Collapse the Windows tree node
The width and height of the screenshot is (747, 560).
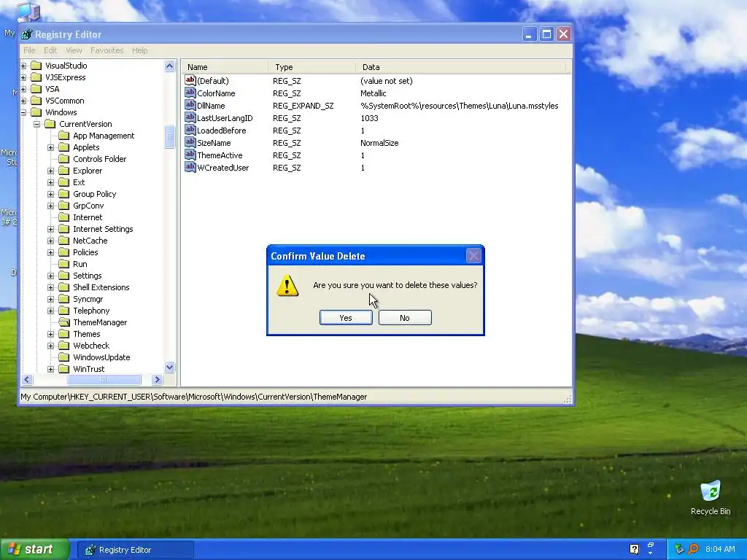pos(23,112)
